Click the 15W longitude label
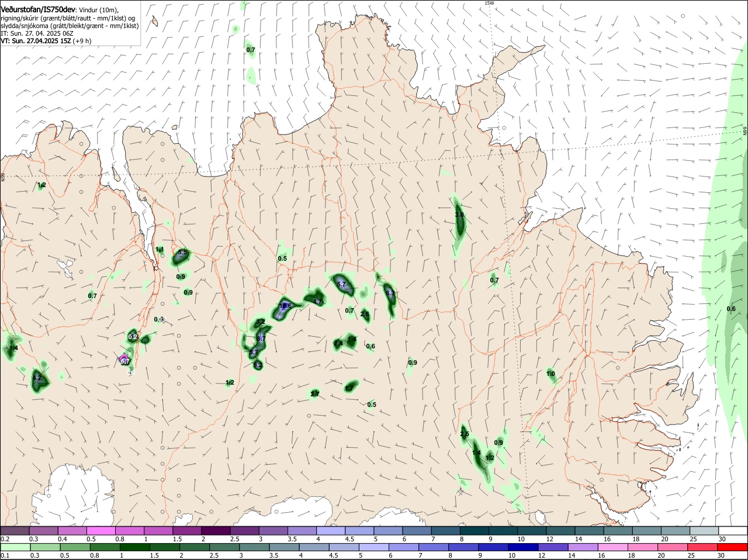This screenshot has height=560, width=748. tap(489, 3)
